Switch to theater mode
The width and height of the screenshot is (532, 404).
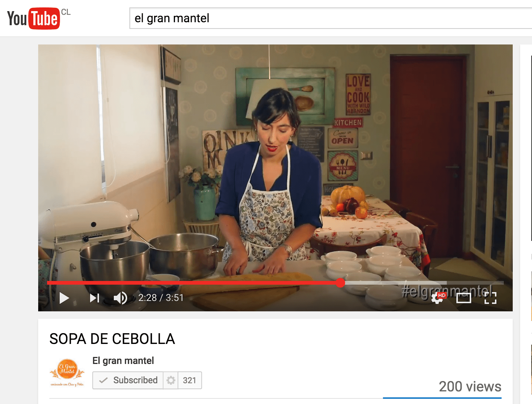tap(463, 298)
